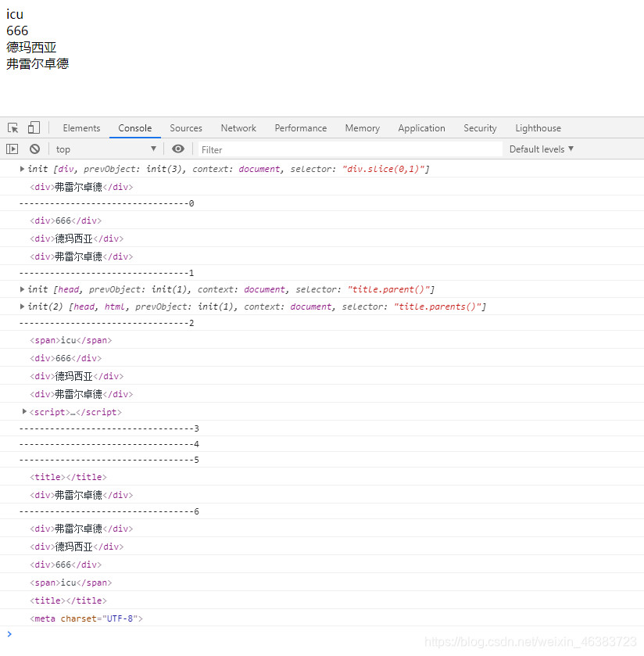This screenshot has height=656, width=644.
Task: Click the page text '弗雷尔卓德'
Action: [x=38, y=63]
